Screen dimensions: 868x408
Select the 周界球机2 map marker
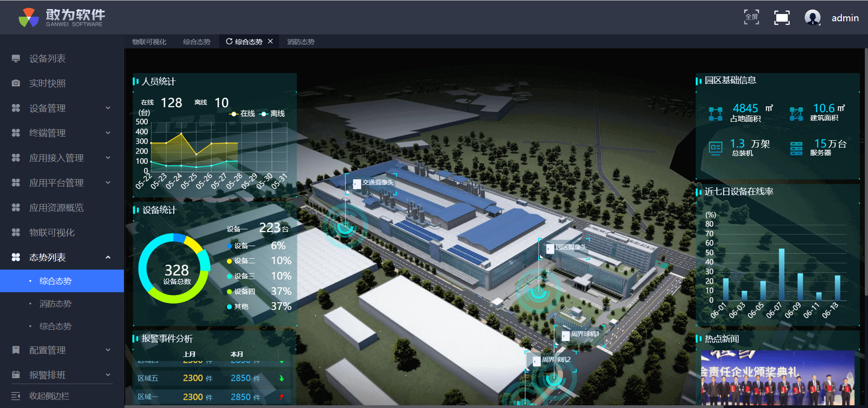pos(552,361)
